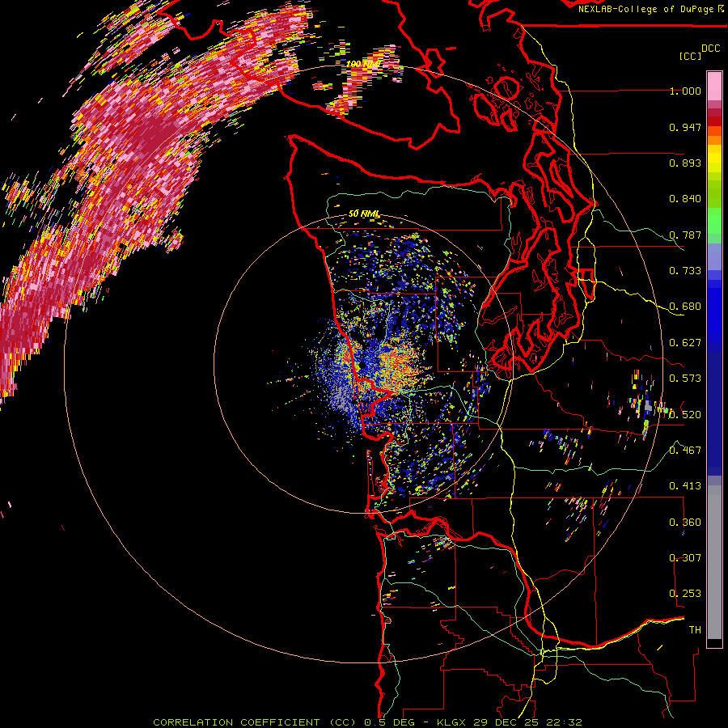Click the 0.360 value on the scale

tap(685, 522)
